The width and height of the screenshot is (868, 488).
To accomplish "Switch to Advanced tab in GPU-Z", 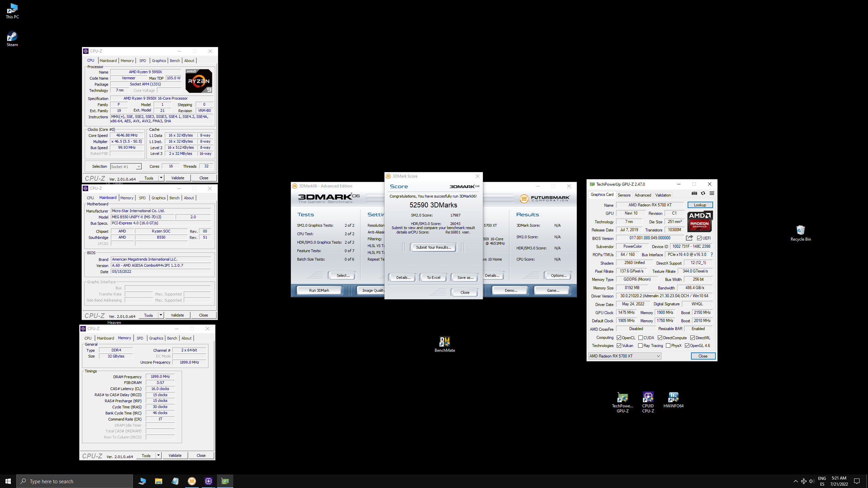I will pos(643,195).
